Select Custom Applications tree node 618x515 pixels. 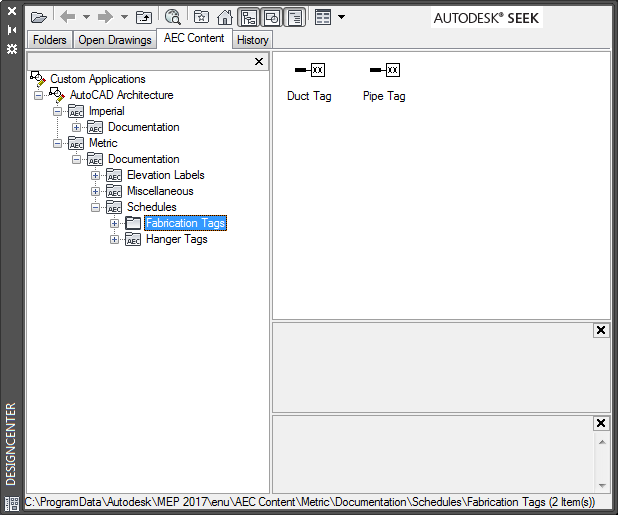tap(98, 79)
